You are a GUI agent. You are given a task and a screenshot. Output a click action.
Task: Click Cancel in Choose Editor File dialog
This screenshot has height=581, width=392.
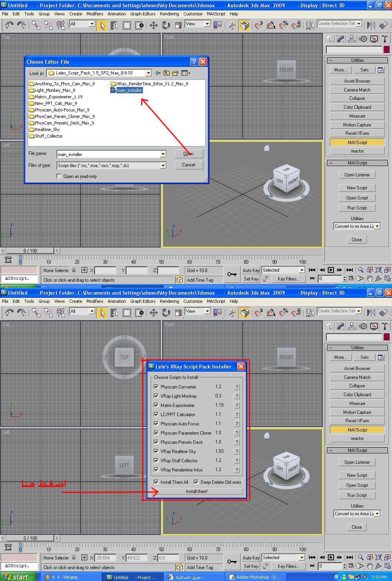[x=188, y=165]
